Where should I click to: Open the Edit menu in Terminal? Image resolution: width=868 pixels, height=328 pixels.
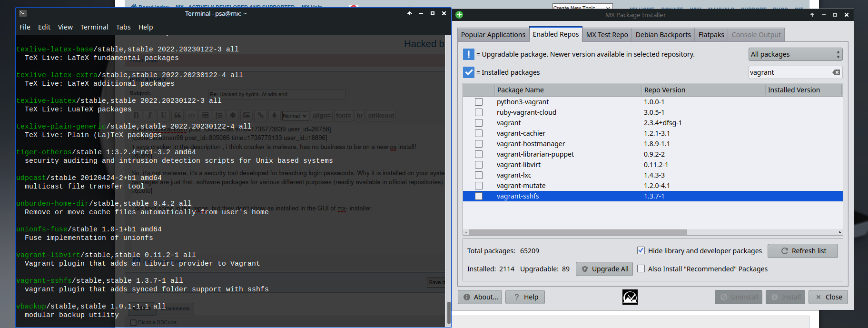44,27
